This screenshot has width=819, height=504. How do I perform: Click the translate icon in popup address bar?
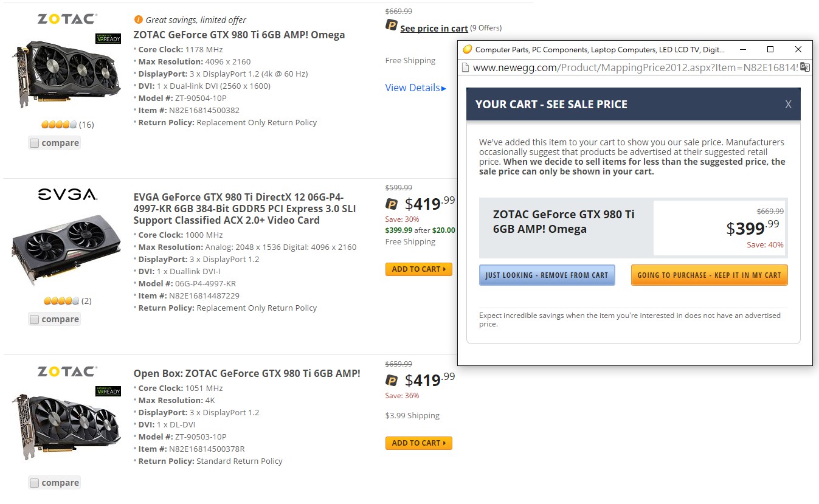804,67
